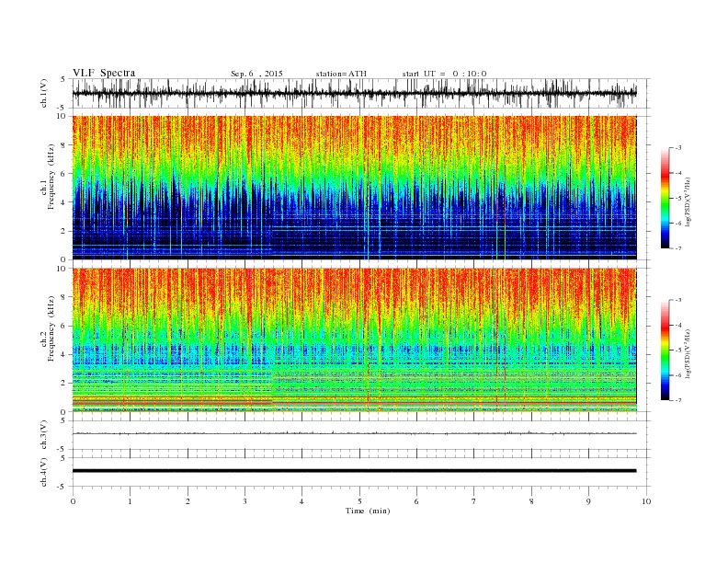The width and height of the screenshot is (728, 563).
Task: Click inside the ch.2 spectrogram plot
Action: pyautogui.click(x=354, y=339)
